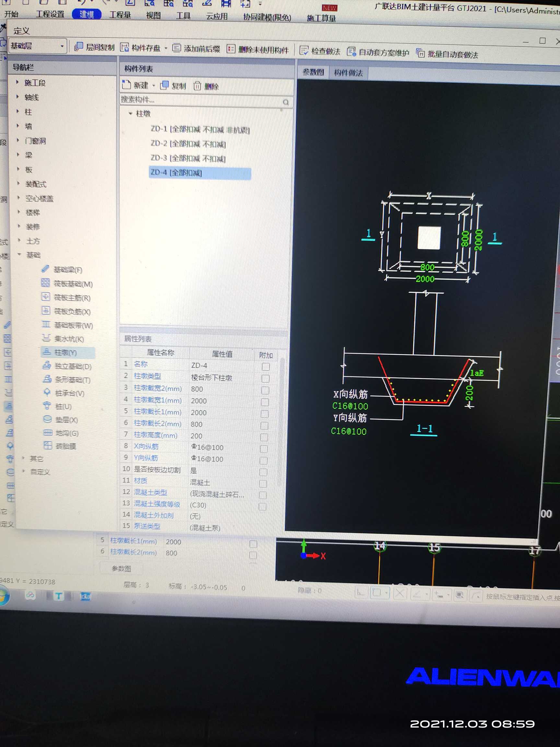The height and width of the screenshot is (747, 560).
Task: Tick 附加 checkbox for 柱墩类型 row
Action: coord(265,378)
